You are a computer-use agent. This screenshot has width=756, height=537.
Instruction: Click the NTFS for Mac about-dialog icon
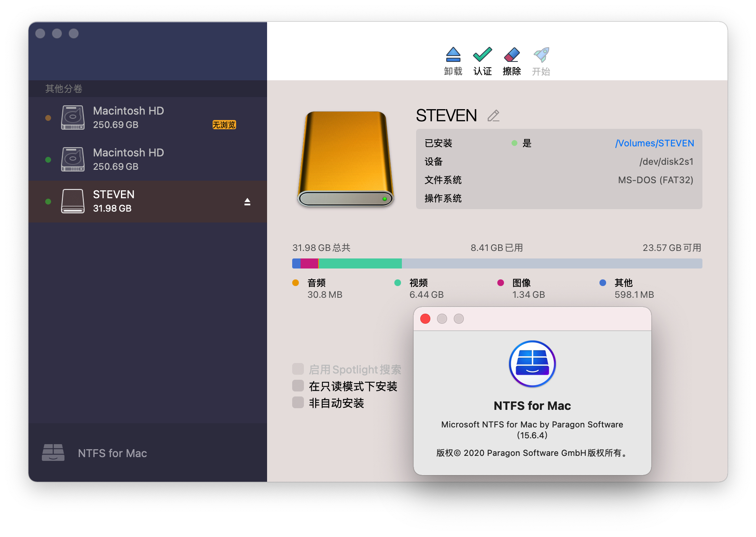pos(532,364)
